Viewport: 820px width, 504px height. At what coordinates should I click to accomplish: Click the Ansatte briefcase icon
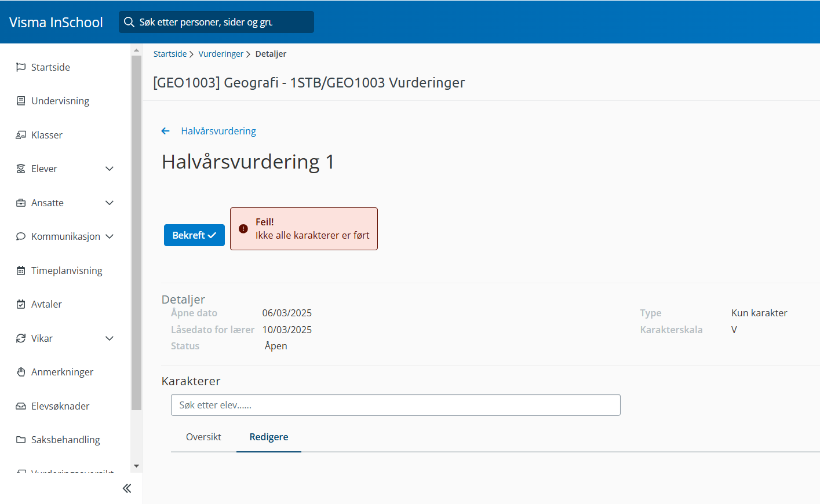(x=21, y=203)
